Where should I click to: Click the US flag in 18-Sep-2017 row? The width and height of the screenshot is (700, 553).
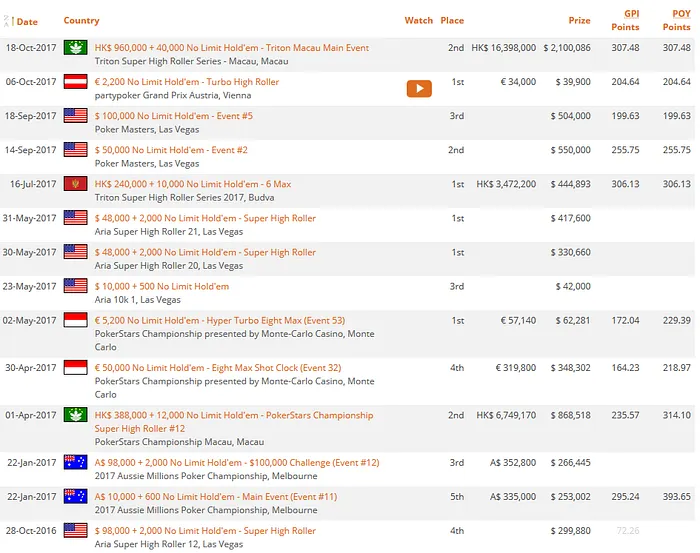tap(75, 116)
